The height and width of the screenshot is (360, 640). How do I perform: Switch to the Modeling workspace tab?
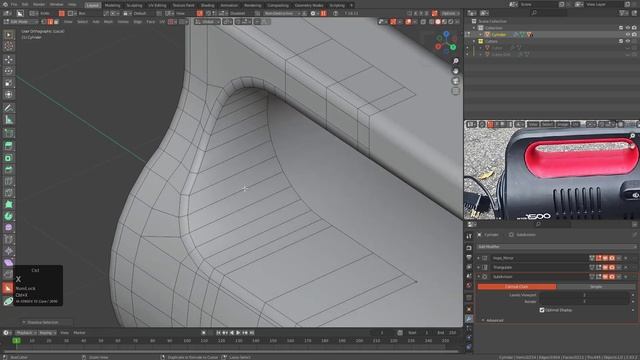[112, 5]
